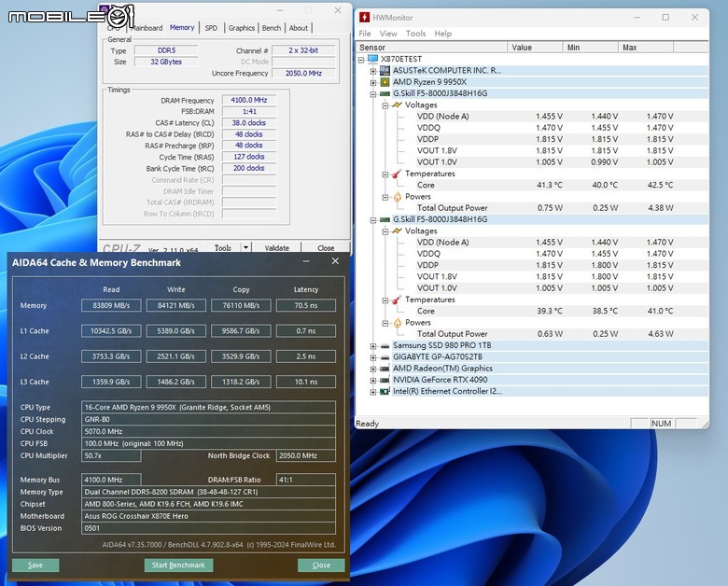Click the Memory Latency 70.5 ns field
Screen dimensions: 728x586
point(306,305)
